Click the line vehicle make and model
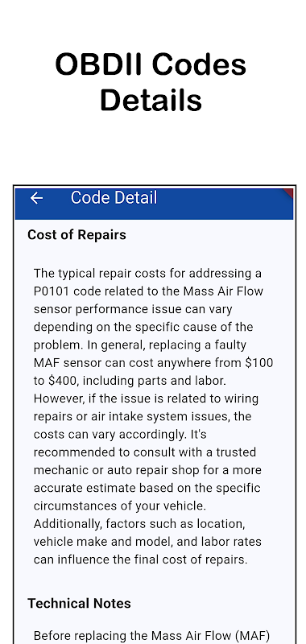The image size is (306, 644). click(x=147, y=542)
